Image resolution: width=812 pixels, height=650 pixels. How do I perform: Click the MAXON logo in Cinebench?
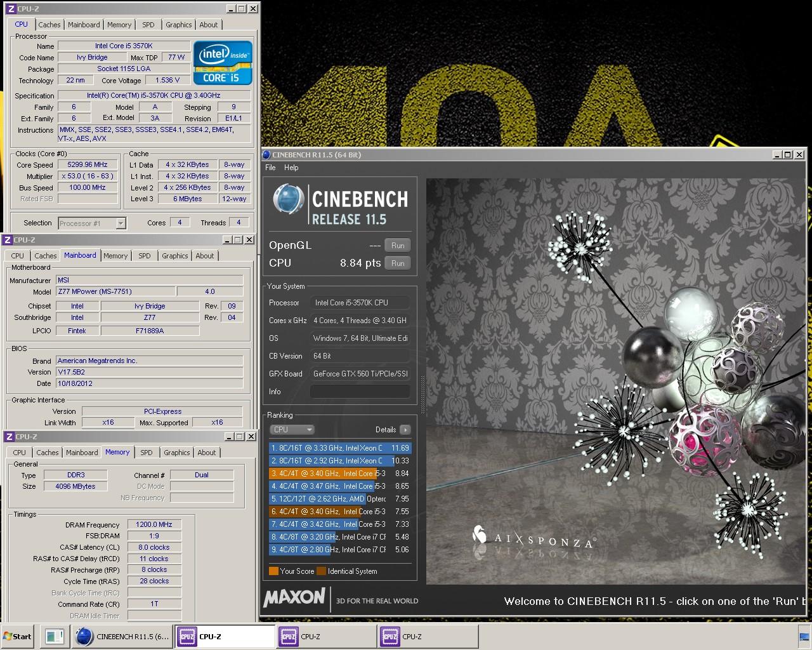tap(294, 597)
